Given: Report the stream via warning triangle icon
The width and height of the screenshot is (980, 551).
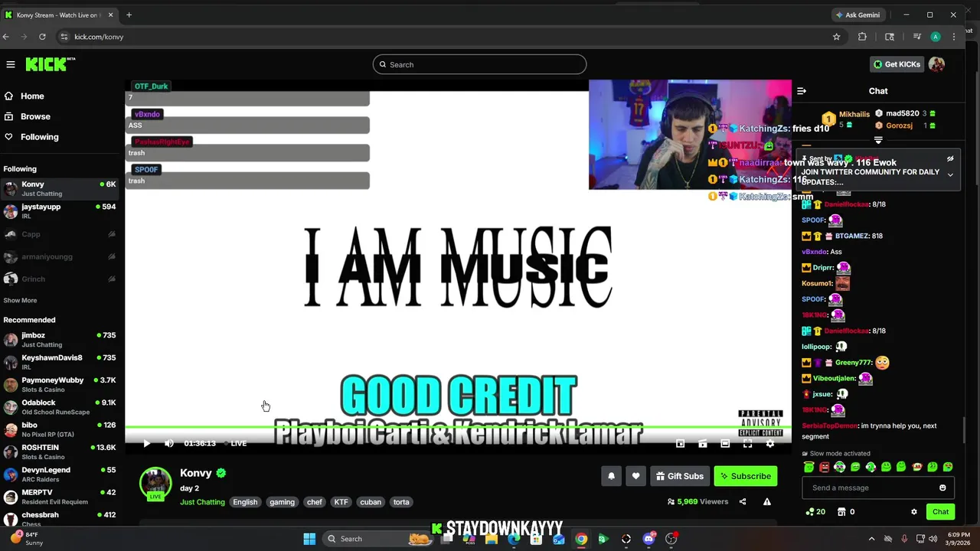Looking at the screenshot, I should [x=766, y=502].
